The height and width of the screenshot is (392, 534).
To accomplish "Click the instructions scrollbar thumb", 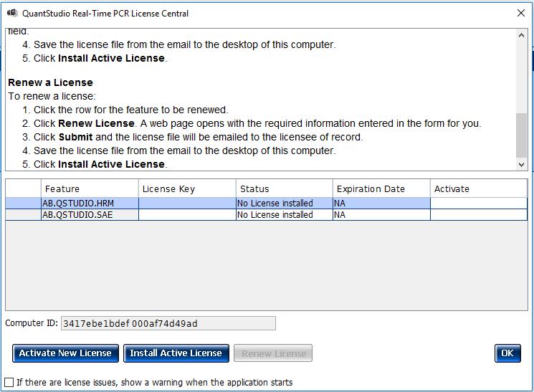I will pos(521,135).
